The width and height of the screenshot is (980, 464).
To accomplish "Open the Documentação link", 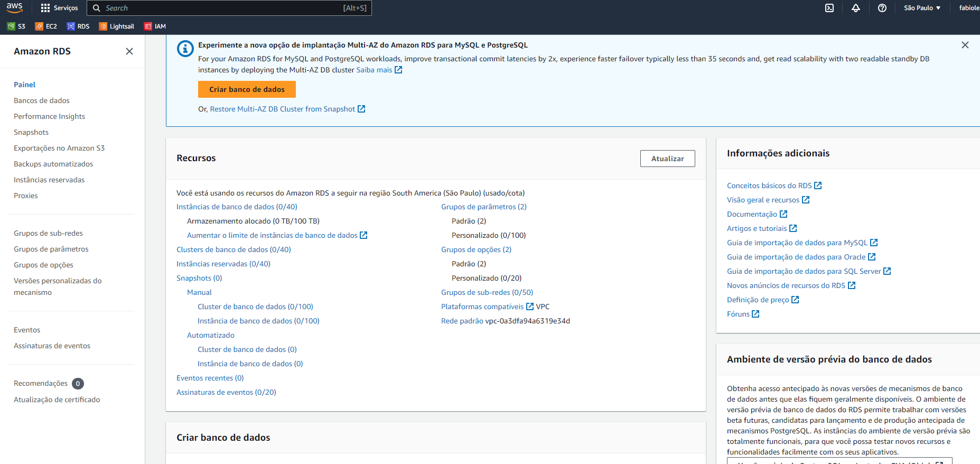I will click(757, 214).
